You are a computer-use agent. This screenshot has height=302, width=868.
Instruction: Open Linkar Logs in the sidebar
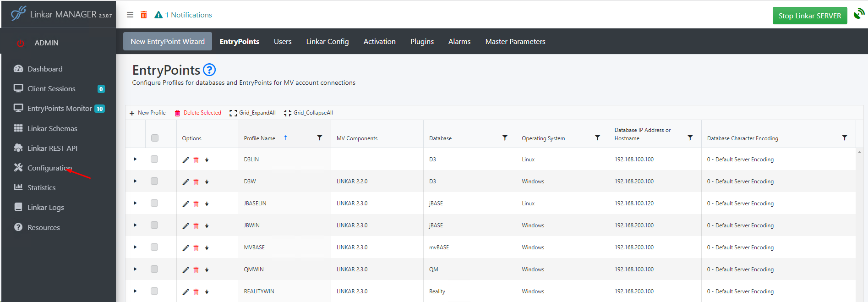(x=45, y=208)
